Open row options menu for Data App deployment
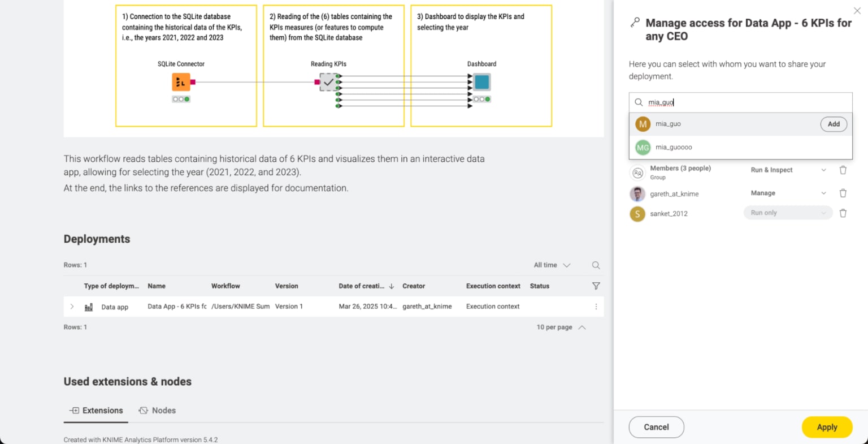868x444 pixels. [x=596, y=307]
